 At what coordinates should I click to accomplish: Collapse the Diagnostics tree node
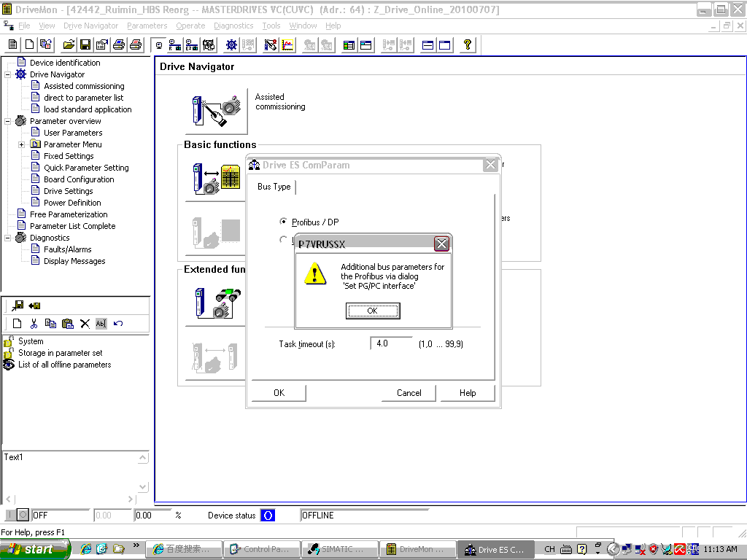[7, 238]
